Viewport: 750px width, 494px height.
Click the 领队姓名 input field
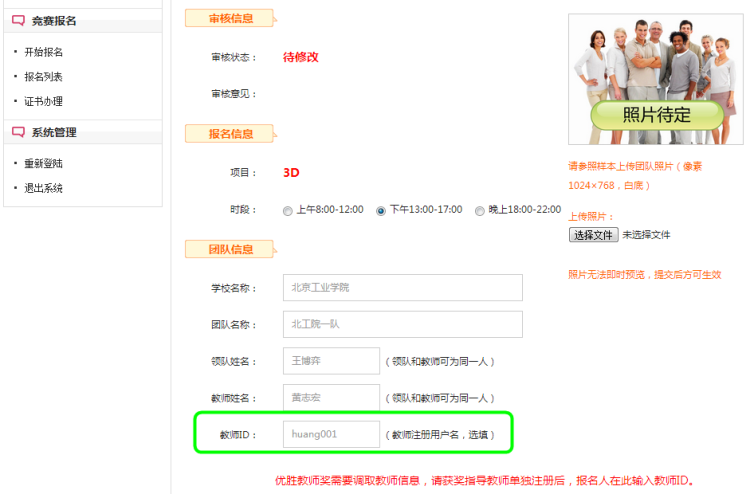point(331,361)
